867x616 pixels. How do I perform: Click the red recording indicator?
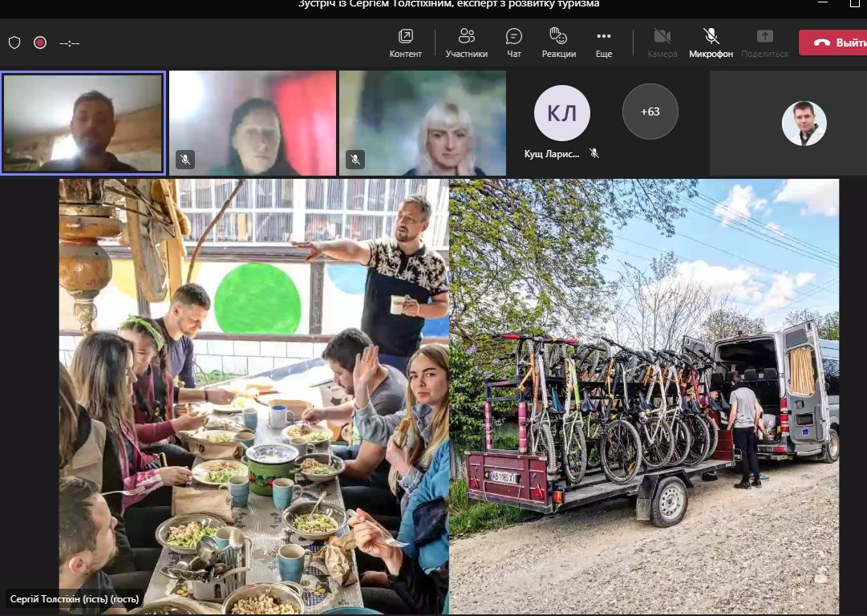coord(40,43)
